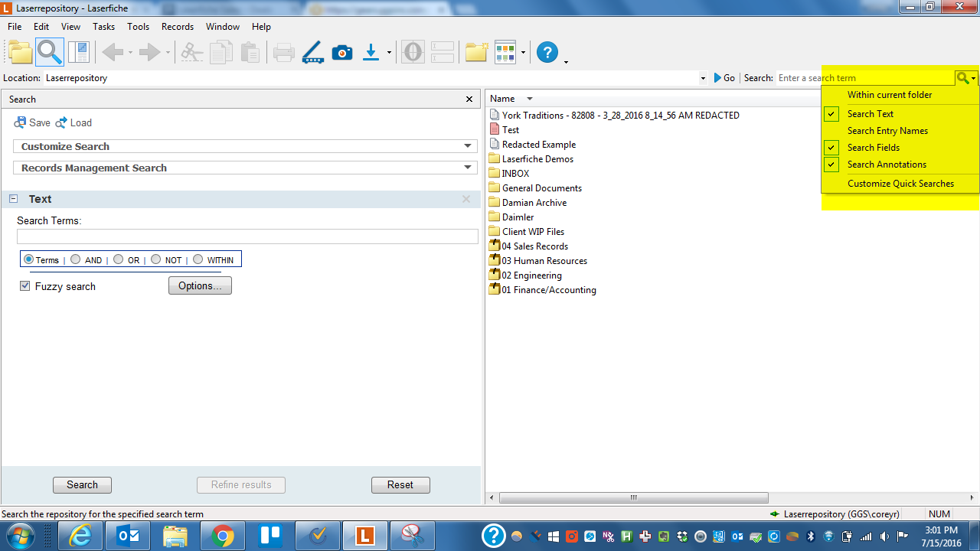Uncheck Search Text in quick search menu

click(831, 114)
